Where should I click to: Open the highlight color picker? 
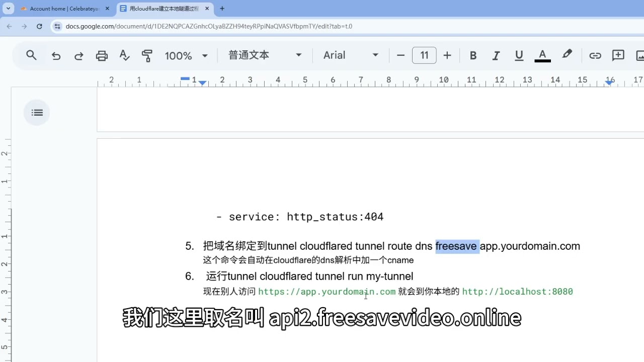coord(567,54)
